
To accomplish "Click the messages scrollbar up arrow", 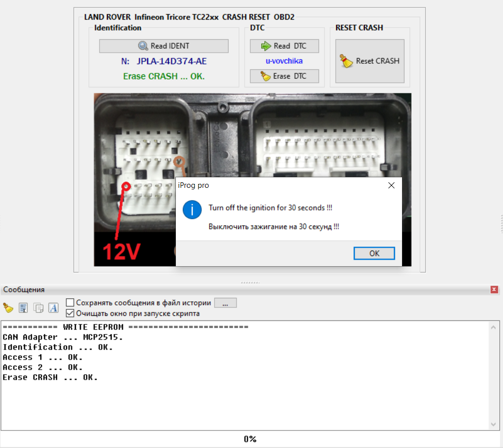I will [x=493, y=327].
